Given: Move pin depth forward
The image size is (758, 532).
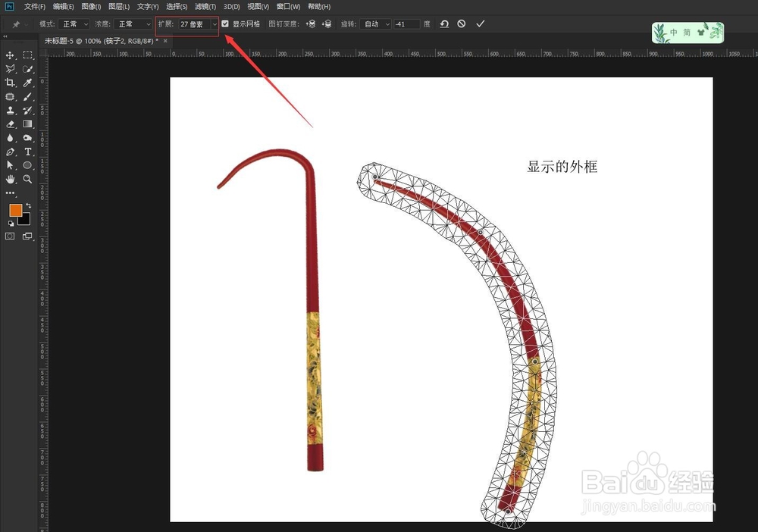Looking at the screenshot, I should [x=311, y=23].
